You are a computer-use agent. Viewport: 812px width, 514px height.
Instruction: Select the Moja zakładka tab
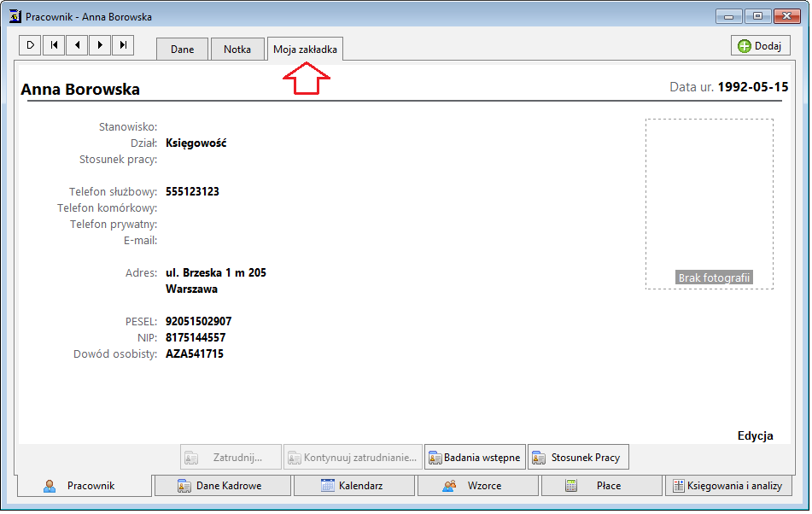pyautogui.click(x=305, y=50)
